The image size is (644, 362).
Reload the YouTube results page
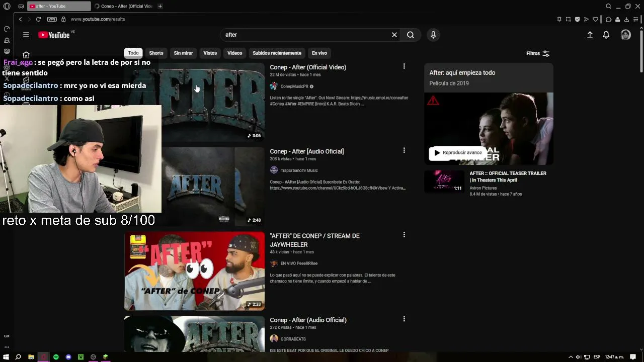click(x=38, y=19)
